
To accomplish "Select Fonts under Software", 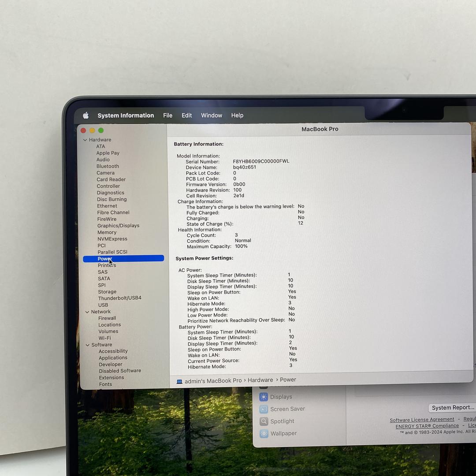I will point(105,384).
